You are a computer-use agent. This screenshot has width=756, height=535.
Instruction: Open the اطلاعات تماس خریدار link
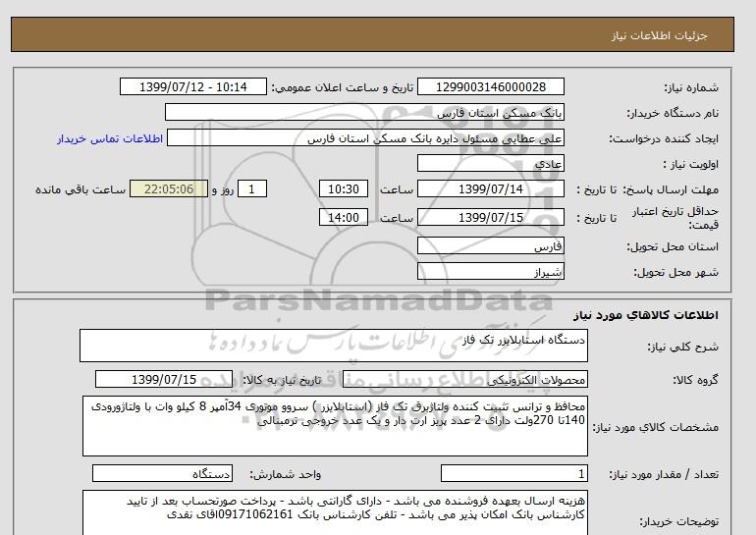coord(110,138)
